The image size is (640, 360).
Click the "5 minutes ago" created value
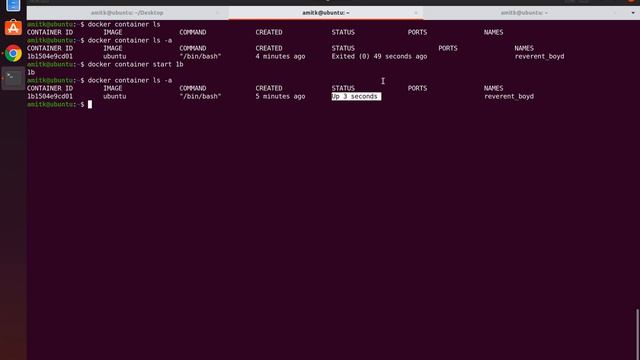tap(280, 96)
